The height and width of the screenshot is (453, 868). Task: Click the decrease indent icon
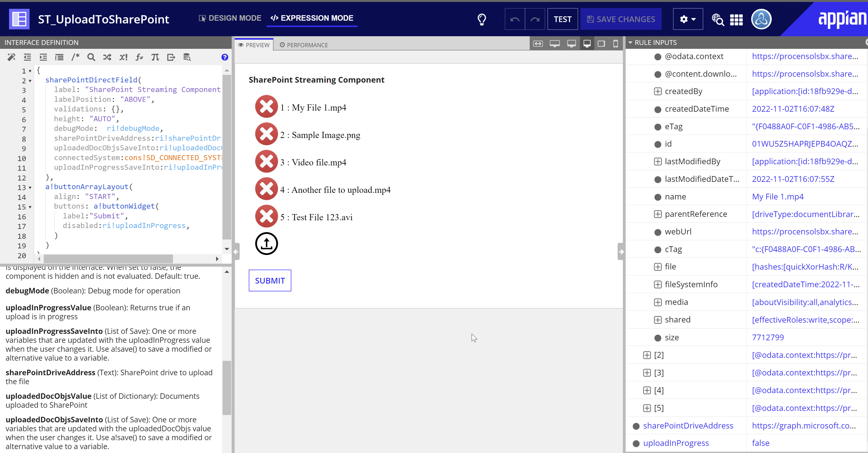click(27, 57)
